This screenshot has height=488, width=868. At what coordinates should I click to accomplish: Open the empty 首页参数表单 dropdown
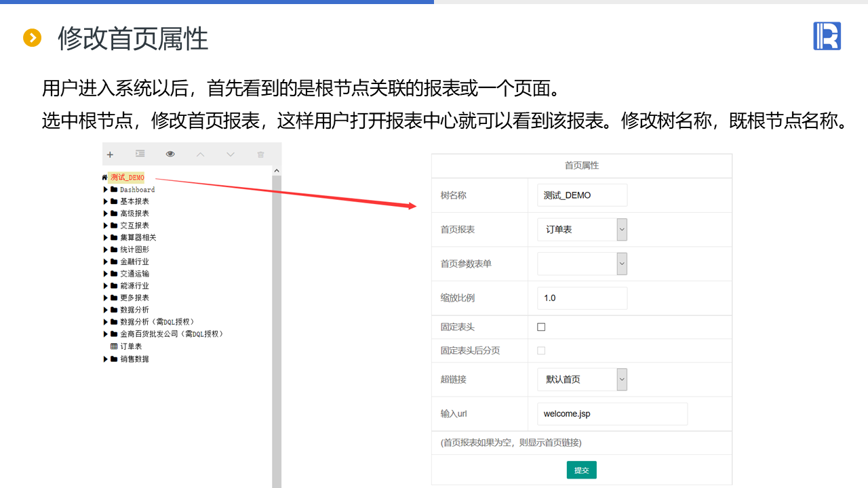[622, 264]
